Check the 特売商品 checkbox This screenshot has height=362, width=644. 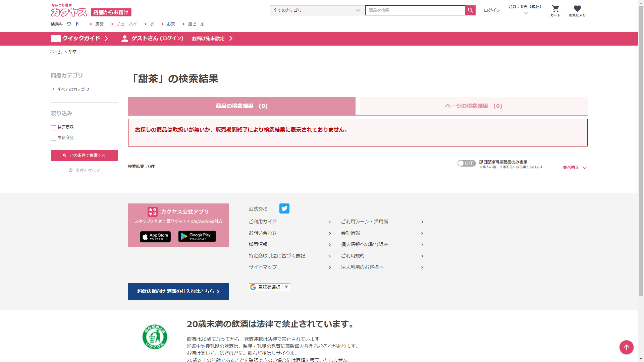[x=53, y=128]
